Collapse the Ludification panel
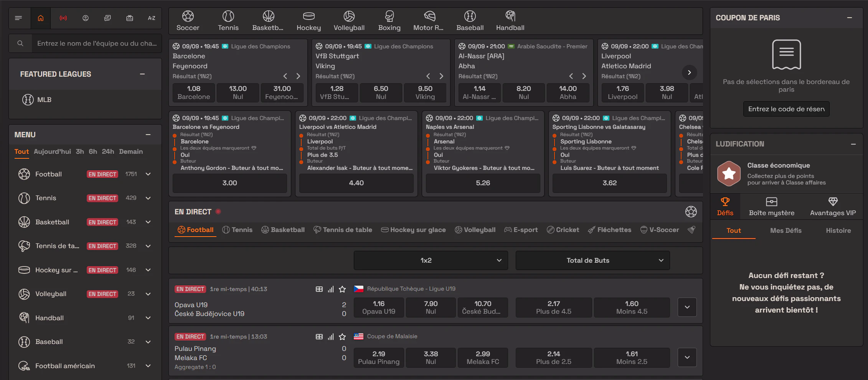The height and width of the screenshot is (380, 868). pyautogui.click(x=853, y=144)
